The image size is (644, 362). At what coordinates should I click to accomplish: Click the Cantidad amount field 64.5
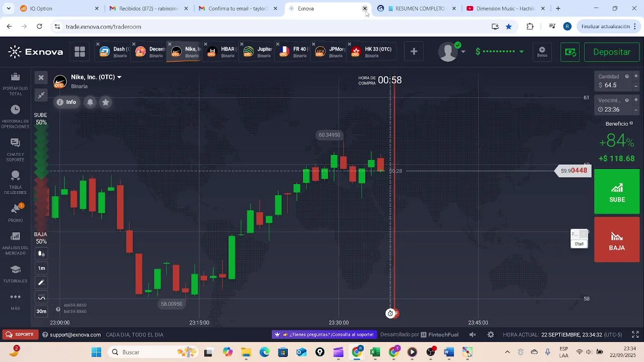613,85
